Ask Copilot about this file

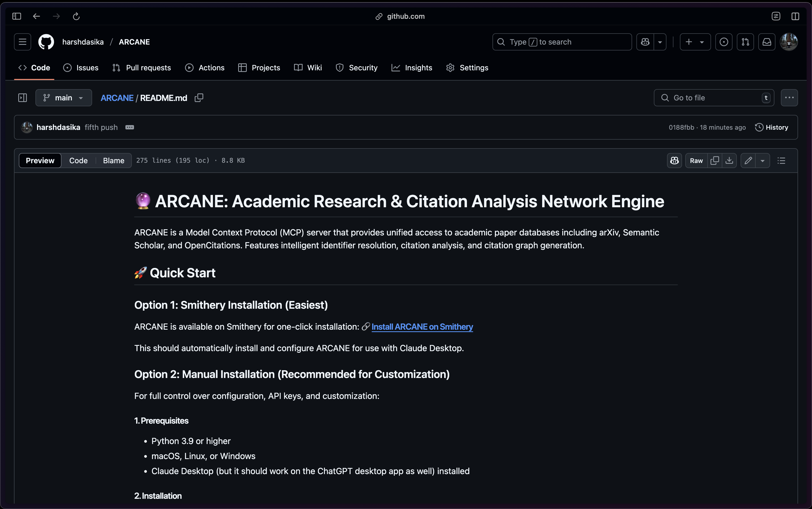(x=674, y=161)
